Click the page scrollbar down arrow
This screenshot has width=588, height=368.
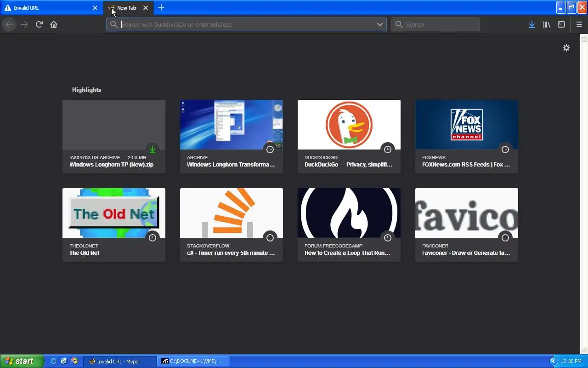[584, 351]
